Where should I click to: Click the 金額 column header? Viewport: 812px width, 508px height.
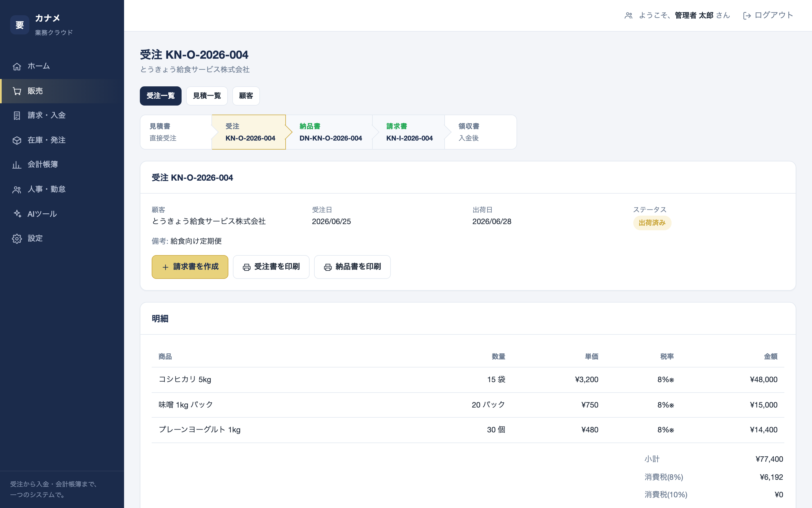click(x=771, y=356)
